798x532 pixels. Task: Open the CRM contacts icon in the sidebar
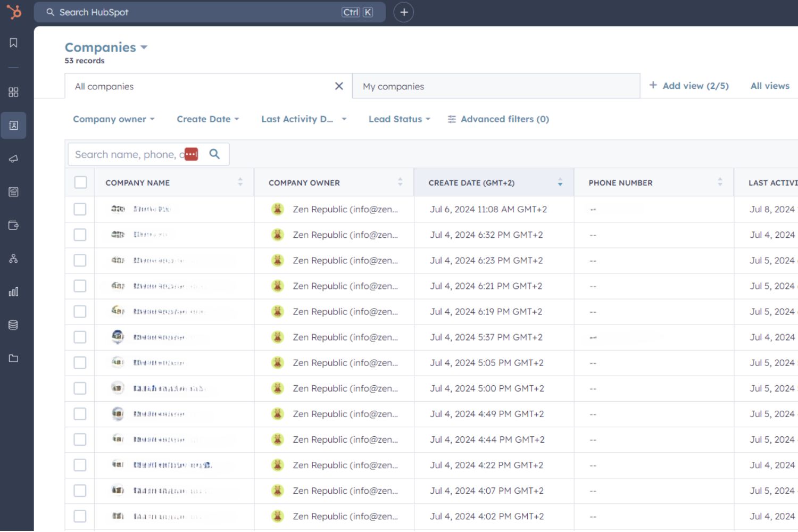point(13,126)
